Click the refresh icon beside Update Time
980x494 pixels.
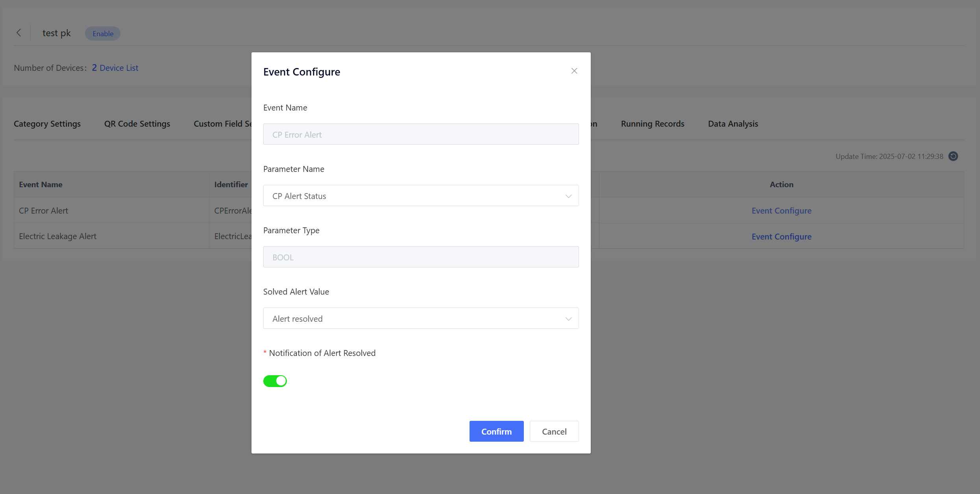pos(953,156)
